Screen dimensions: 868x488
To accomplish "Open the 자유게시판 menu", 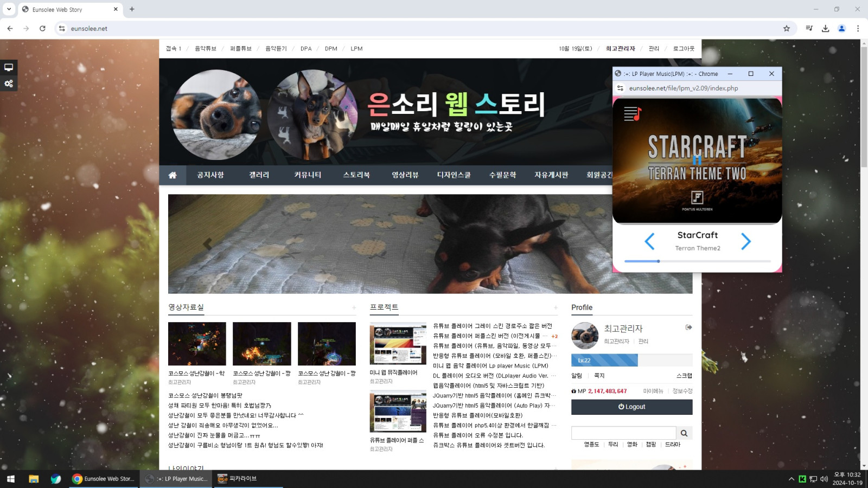I will click(x=551, y=175).
